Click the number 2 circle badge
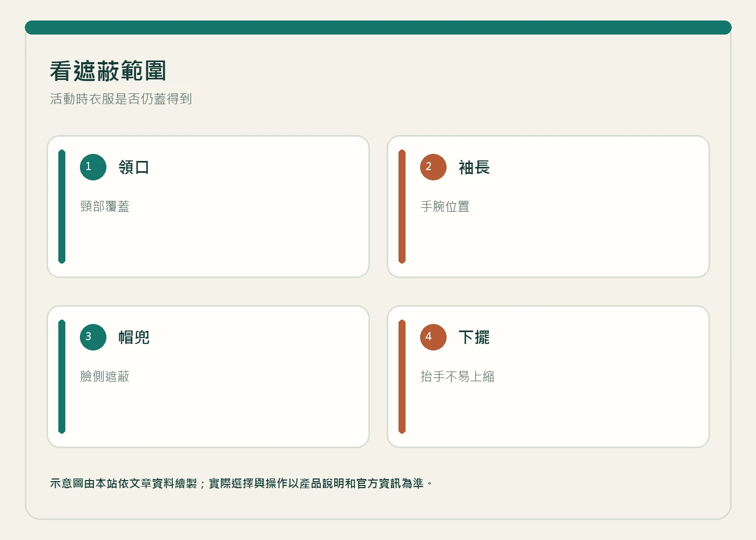Viewport: 756px width, 540px height. pyautogui.click(x=433, y=167)
